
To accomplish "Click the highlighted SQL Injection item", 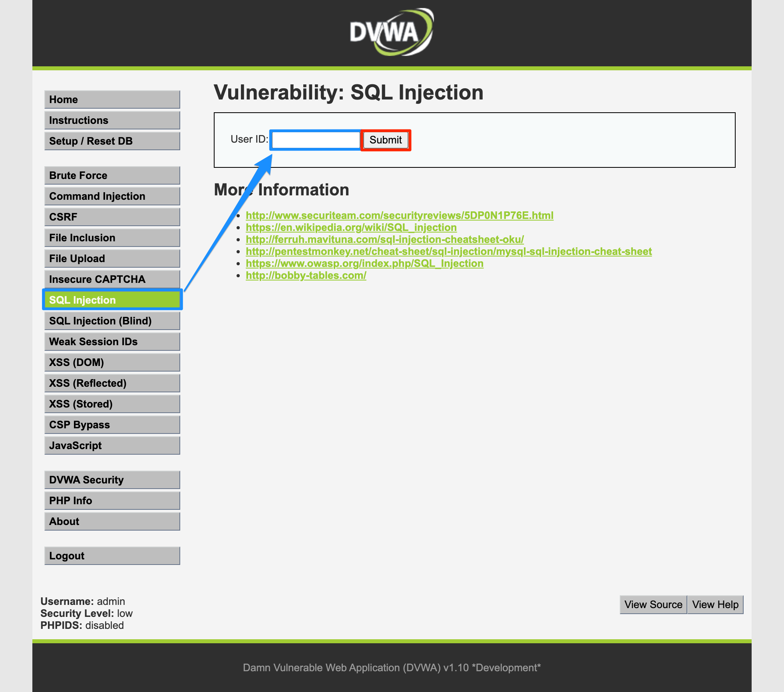I will click(112, 300).
